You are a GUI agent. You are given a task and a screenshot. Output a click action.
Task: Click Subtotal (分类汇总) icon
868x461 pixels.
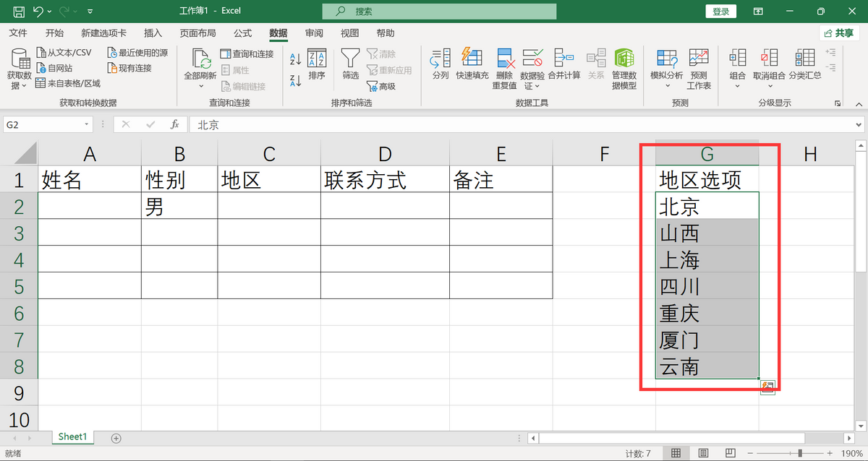(804, 59)
